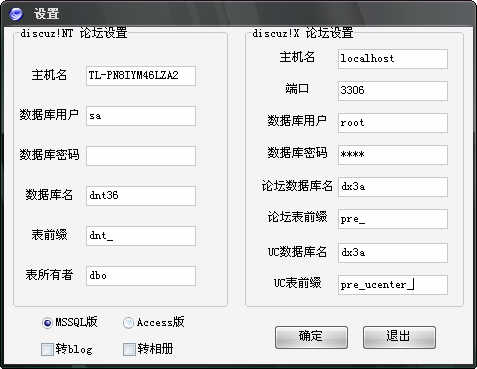The height and width of the screenshot is (369, 477).
Task: Click the 端口 label
Action: point(297,89)
